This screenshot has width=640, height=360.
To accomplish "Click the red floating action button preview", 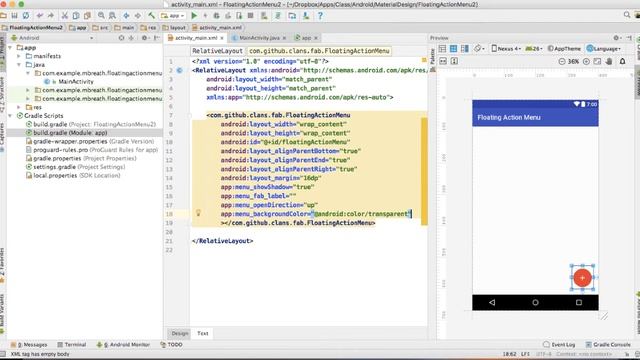I will click(582, 278).
